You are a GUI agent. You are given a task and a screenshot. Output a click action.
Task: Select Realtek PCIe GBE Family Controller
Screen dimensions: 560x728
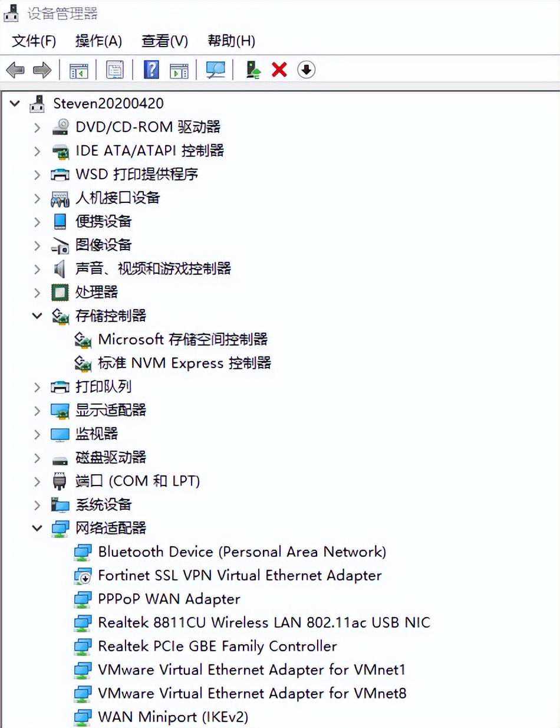(217, 647)
